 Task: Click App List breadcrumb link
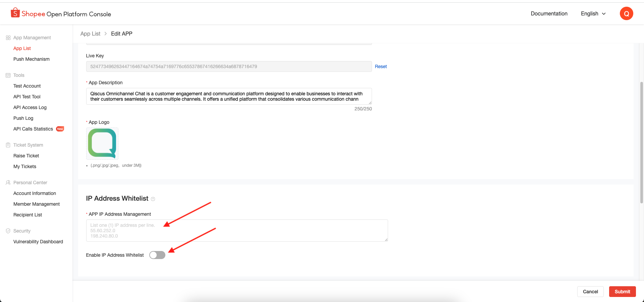point(90,34)
